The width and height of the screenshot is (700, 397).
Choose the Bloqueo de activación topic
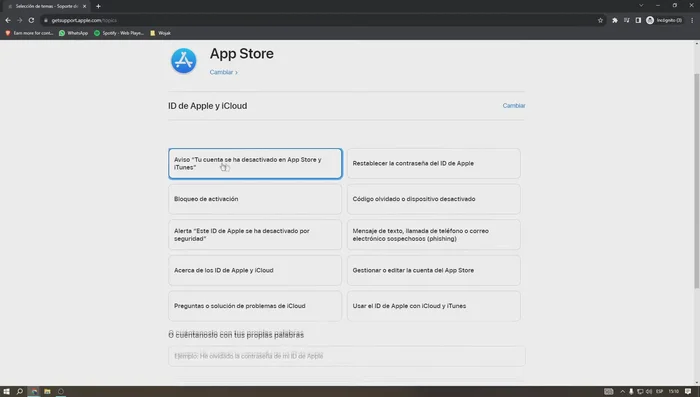pos(255,199)
